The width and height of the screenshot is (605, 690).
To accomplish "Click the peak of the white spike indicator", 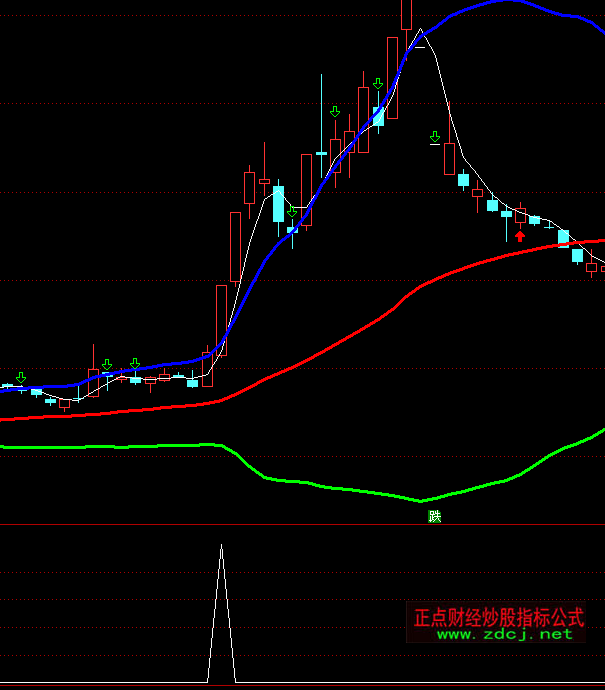I will [221, 547].
